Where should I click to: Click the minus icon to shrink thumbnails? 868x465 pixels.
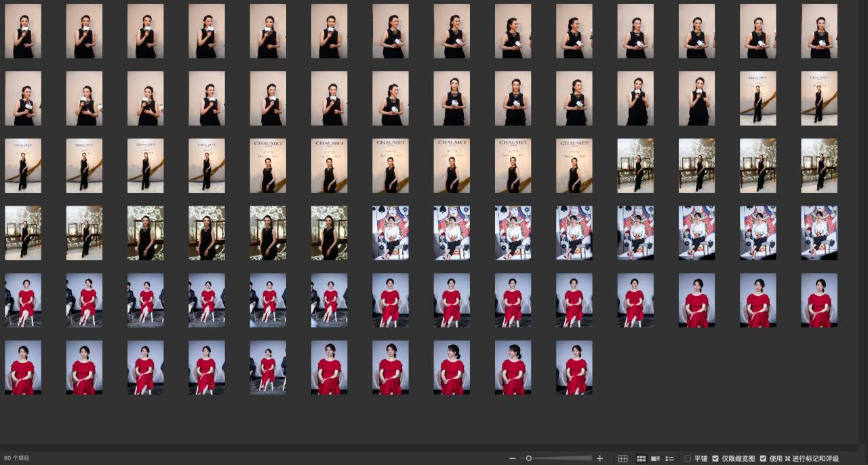tap(513, 459)
